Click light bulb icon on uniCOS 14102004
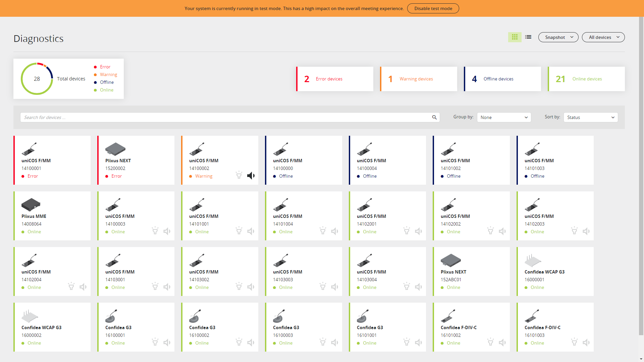 (71, 287)
